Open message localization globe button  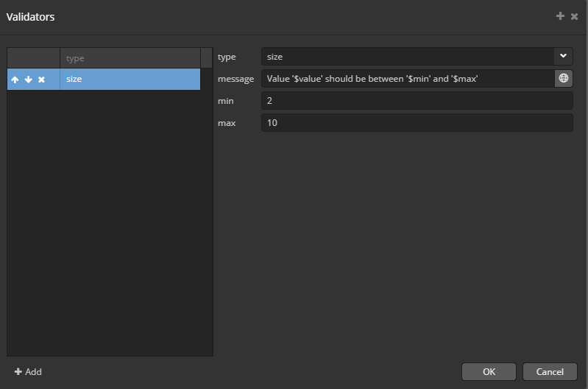pyautogui.click(x=564, y=79)
